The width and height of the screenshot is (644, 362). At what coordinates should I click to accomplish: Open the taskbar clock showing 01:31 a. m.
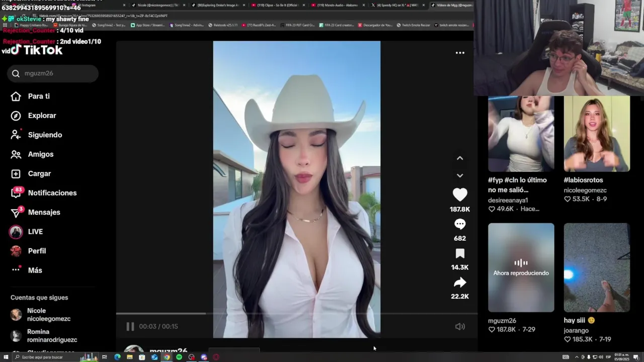pos(622,357)
